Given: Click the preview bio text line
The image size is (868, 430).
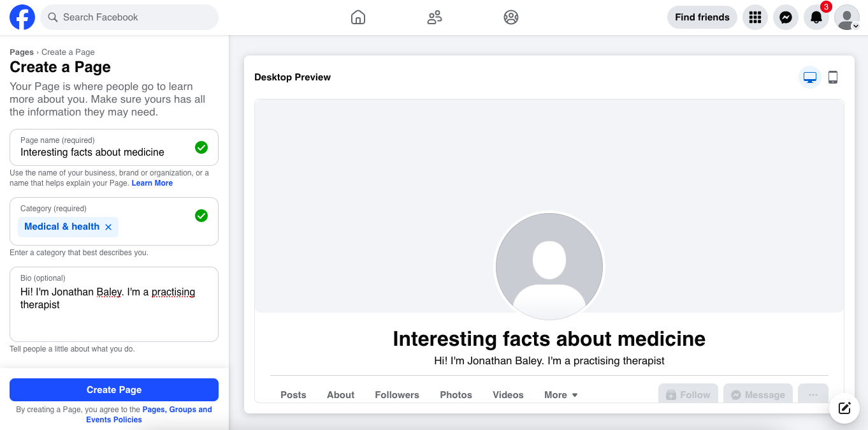Looking at the screenshot, I should pyautogui.click(x=549, y=361).
